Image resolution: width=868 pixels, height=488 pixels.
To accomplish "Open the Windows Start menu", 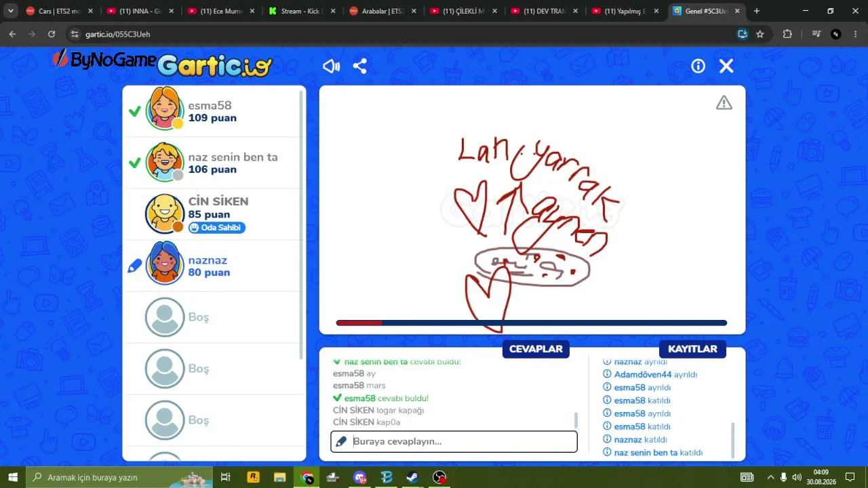I will tap(13, 477).
